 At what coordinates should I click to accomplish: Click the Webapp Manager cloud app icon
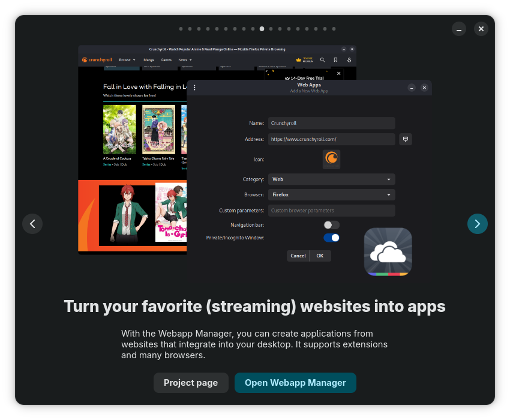coord(388,252)
